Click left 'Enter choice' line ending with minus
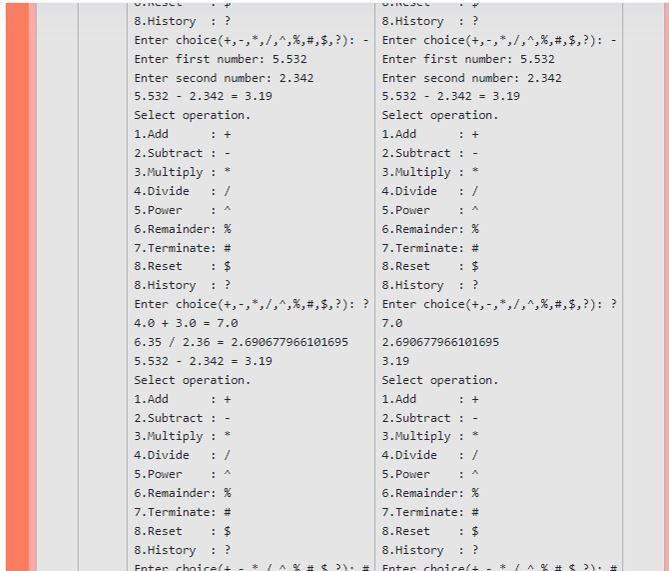The width and height of the screenshot is (669, 571). pyautogui.click(x=252, y=40)
